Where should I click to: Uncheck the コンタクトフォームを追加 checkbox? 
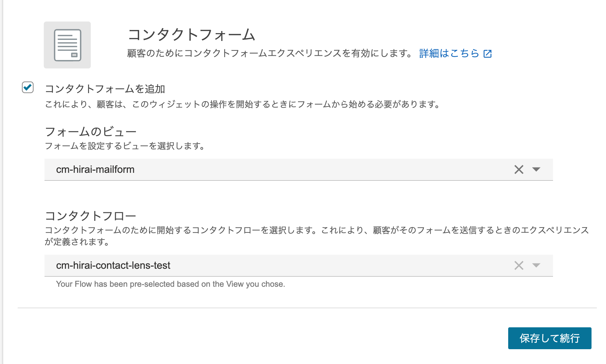point(28,87)
